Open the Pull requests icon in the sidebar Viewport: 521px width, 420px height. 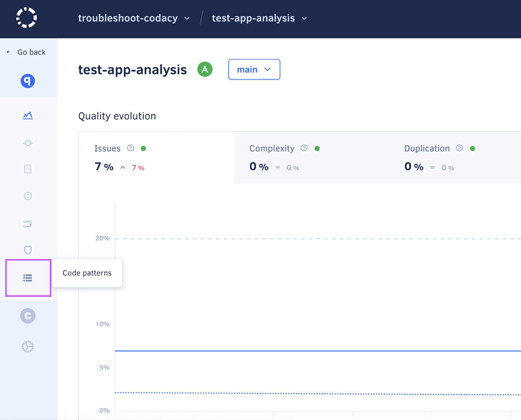coord(28,224)
